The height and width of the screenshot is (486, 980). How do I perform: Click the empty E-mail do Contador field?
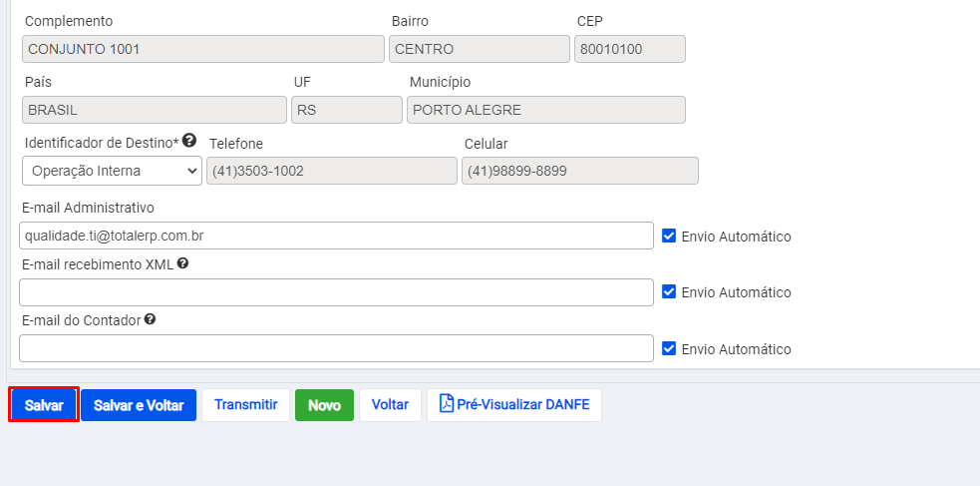click(x=336, y=348)
